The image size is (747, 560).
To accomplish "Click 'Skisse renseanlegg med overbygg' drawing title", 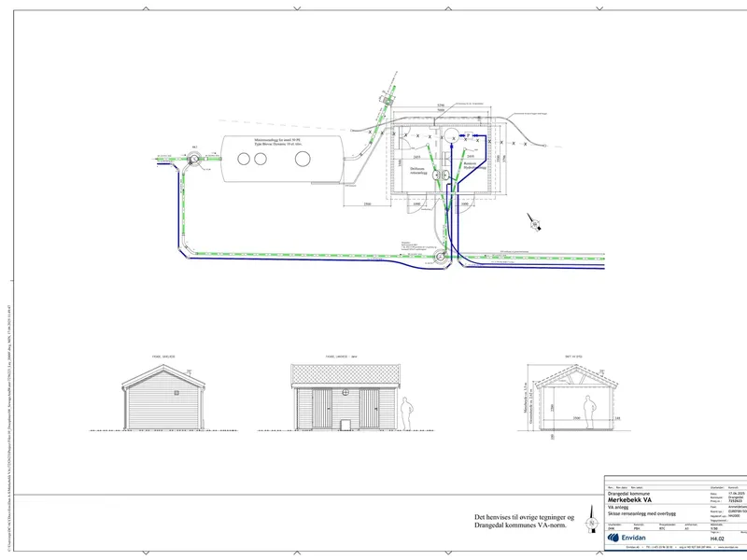I will [641, 514].
